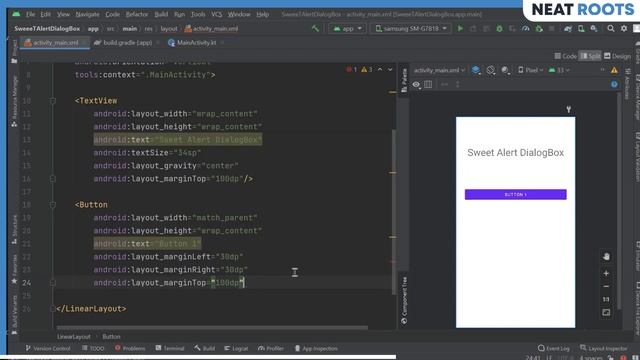This screenshot has height=360, width=640.
Task: Toggle the Palette side panel
Action: tap(404, 80)
